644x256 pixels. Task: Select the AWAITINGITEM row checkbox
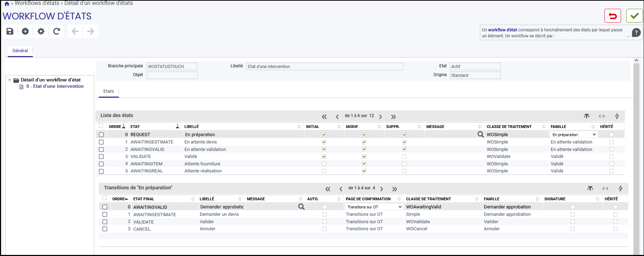101,164
